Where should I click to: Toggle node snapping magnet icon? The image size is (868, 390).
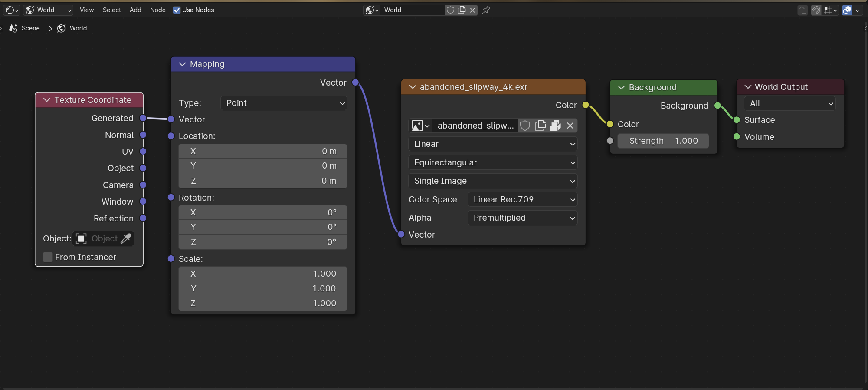[816, 10]
